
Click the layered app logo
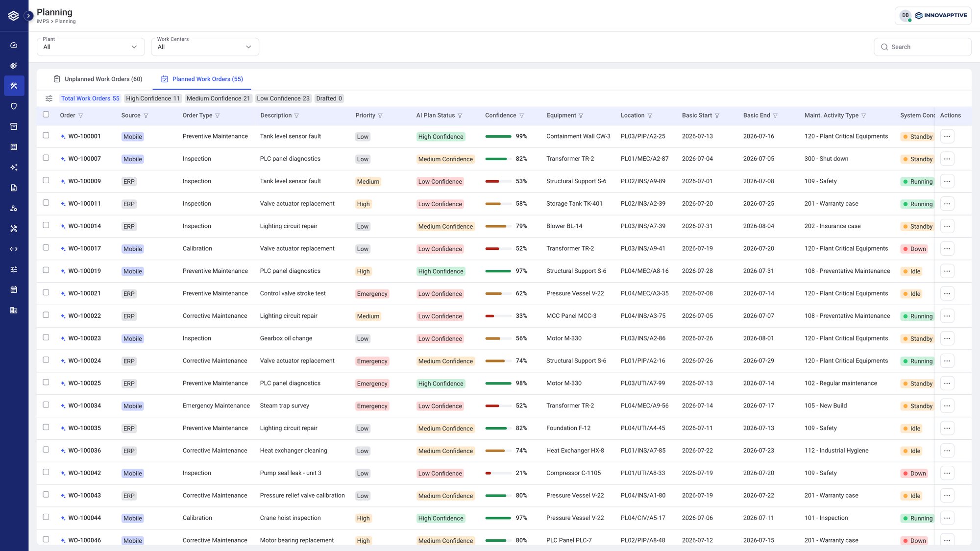pyautogui.click(x=14, y=16)
